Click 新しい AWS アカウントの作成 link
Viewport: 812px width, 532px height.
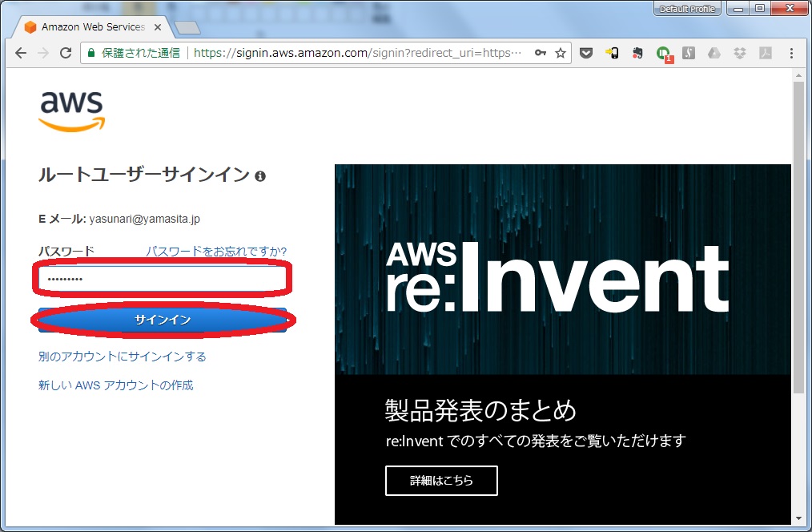pyautogui.click(x=115, y=385)
